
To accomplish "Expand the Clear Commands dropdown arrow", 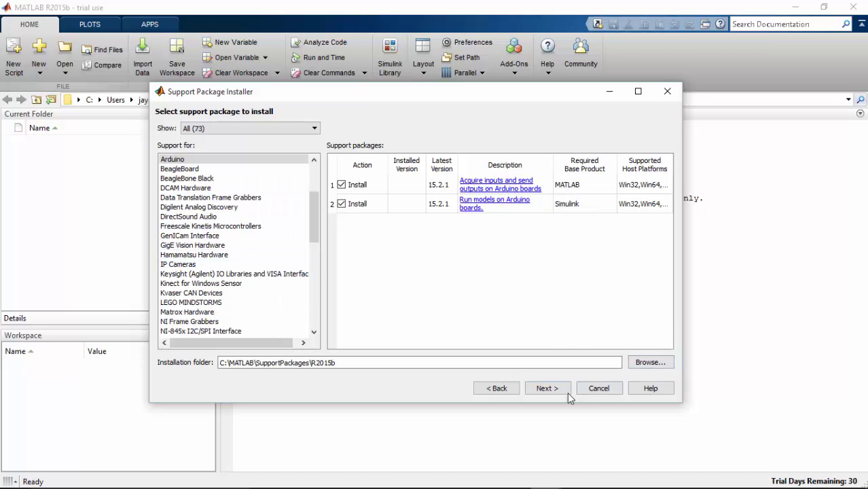I will pyautogui.click(x=365, y=73).
